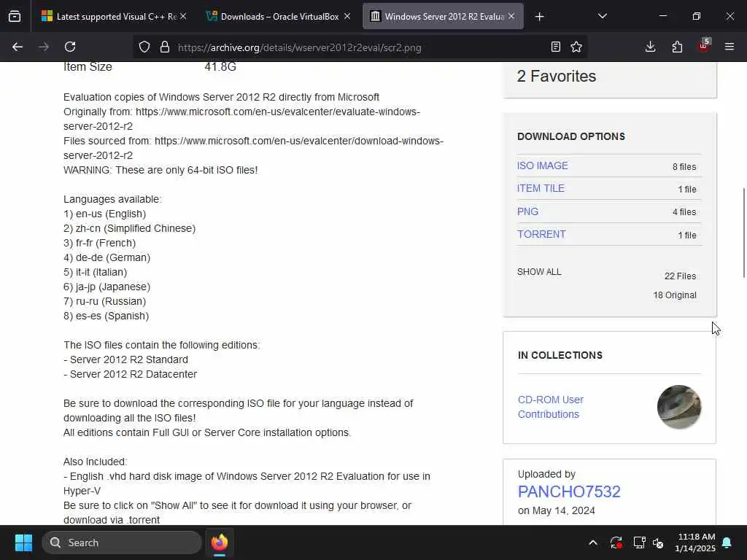Toggle Reader View icon in address bar
Image resolution: width=747 pixels, height=560 pixels.
coord(555,47)
